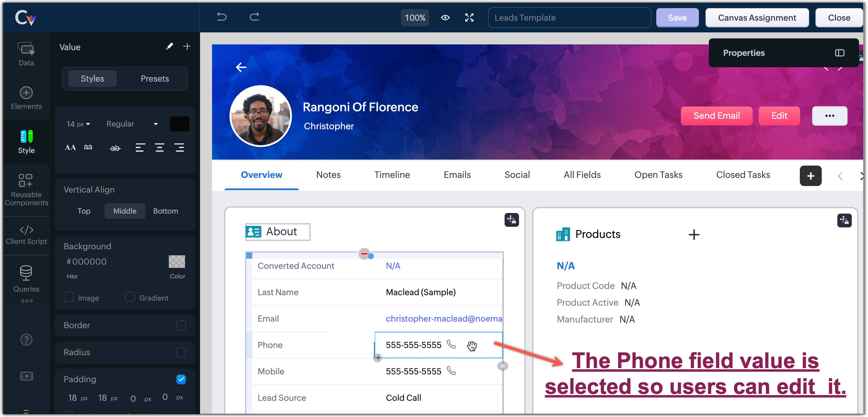
Task: Open the Data panel in sidebar
Action: (26, 54)
